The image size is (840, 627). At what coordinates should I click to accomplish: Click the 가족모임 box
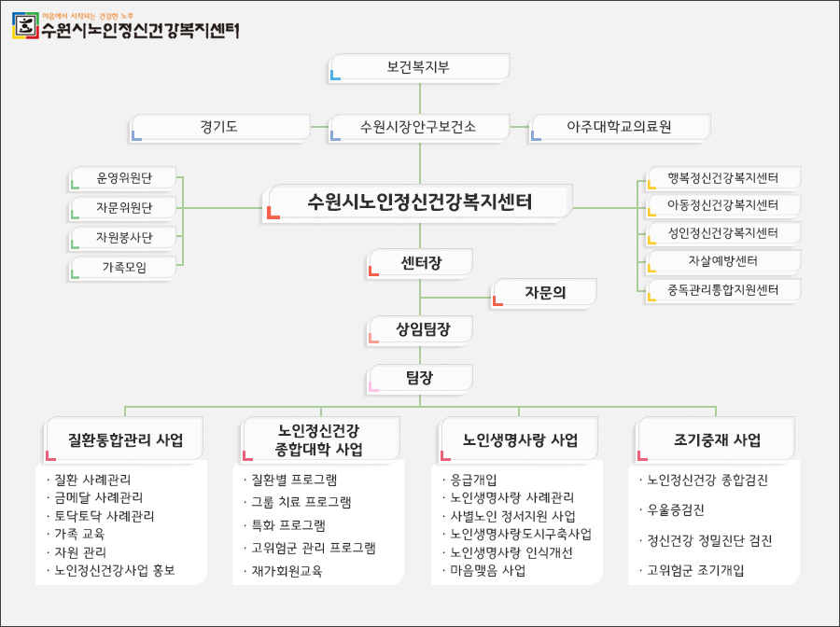tap(124, 268)
